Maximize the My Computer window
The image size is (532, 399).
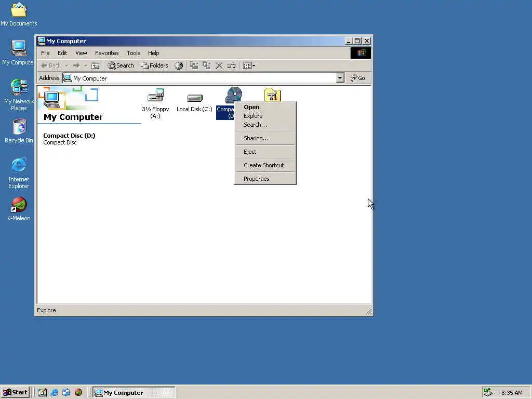click(x=357, y=41)
